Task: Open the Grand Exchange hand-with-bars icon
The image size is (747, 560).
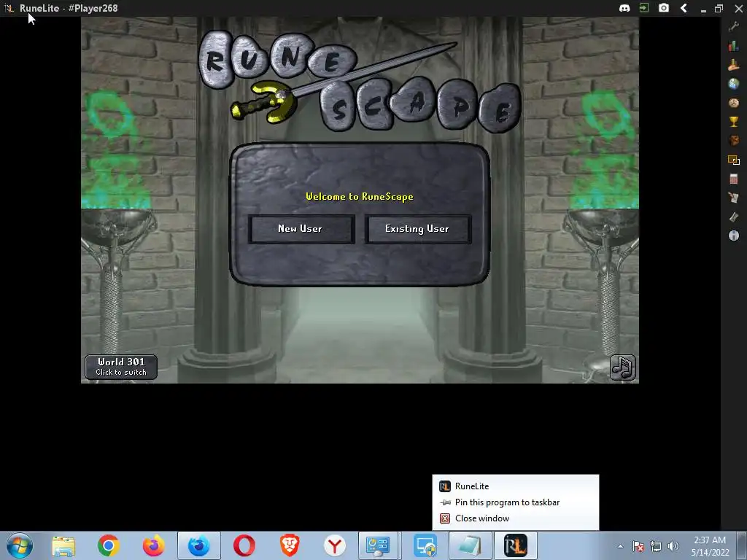Action: click(x=734, y=65)
